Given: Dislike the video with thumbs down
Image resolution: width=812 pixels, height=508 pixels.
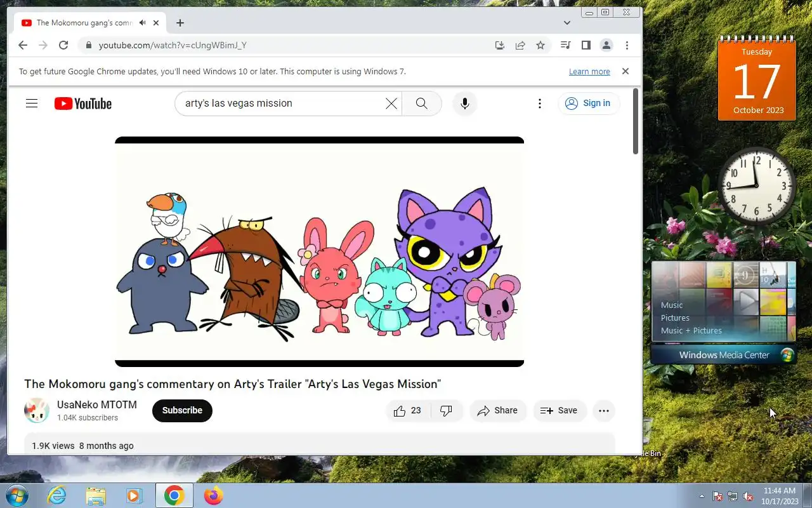Looking at the screenshot, I should (x=447, y=411).
